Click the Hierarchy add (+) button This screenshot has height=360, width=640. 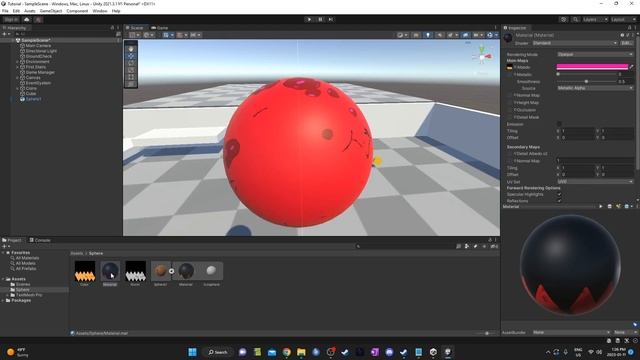click(6, 34)
